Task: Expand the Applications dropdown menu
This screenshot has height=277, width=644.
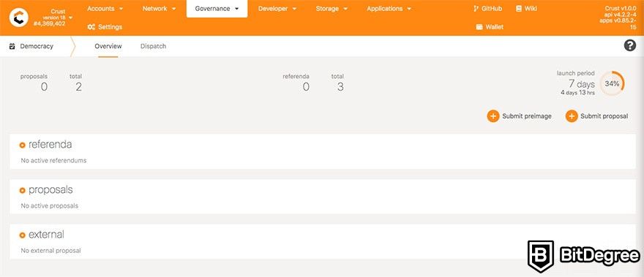Action: pyautogui.click(x=389, y=9)
